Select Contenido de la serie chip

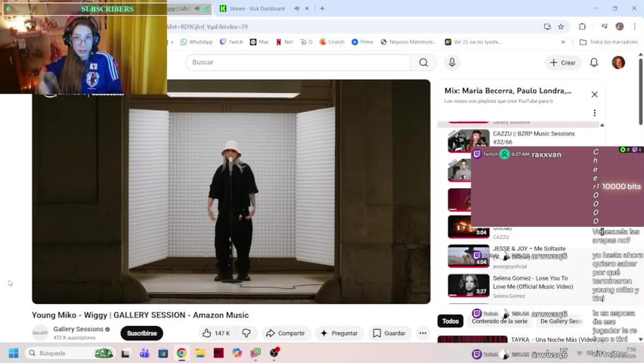[x=499, y=321]
